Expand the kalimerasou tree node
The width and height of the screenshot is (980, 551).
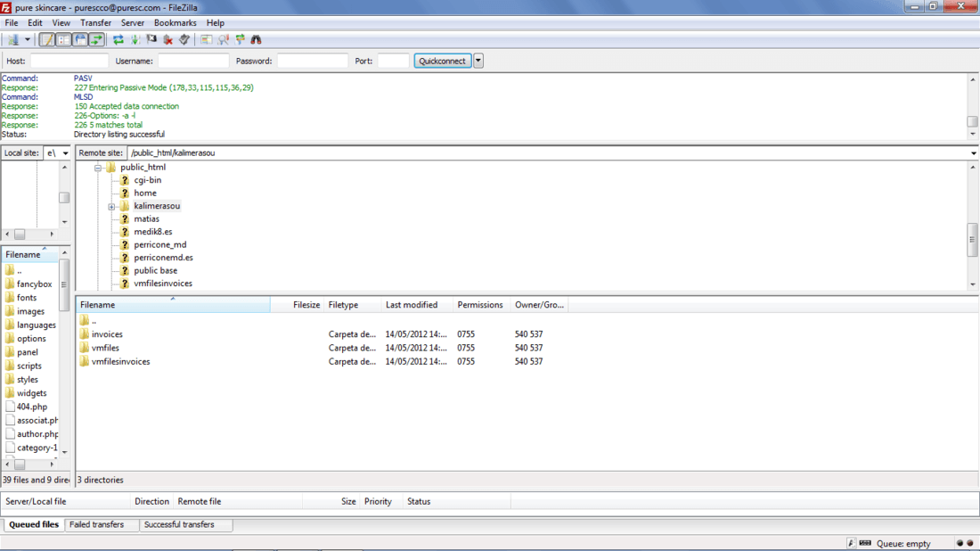(111, 206)
